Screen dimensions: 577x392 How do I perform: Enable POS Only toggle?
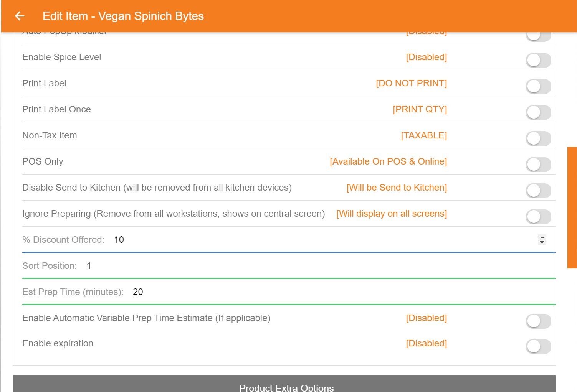pyautogui.click(x=538, y=165)
